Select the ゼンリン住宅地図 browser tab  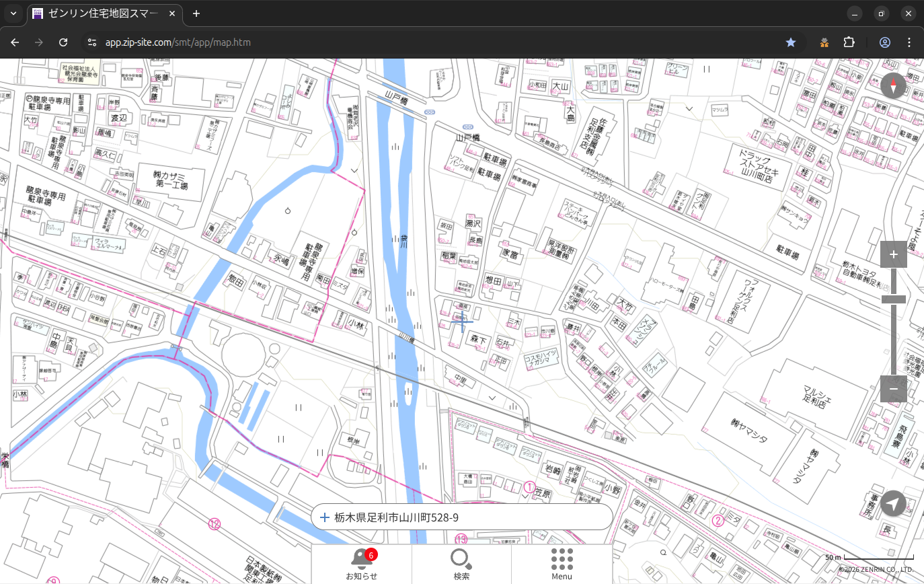pyautogui.click(x=101, y=13)
